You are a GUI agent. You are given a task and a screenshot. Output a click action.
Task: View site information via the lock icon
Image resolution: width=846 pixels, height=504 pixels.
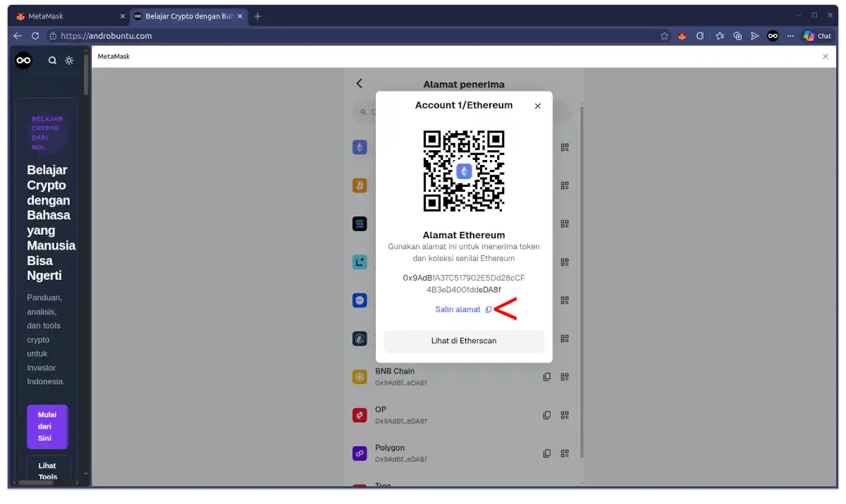click(52, 36)
